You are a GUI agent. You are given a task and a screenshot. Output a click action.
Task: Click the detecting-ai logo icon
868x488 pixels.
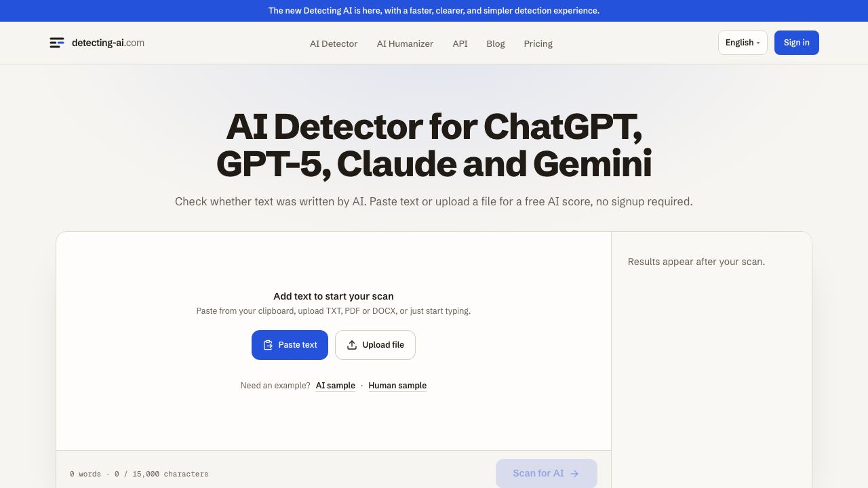57,43
